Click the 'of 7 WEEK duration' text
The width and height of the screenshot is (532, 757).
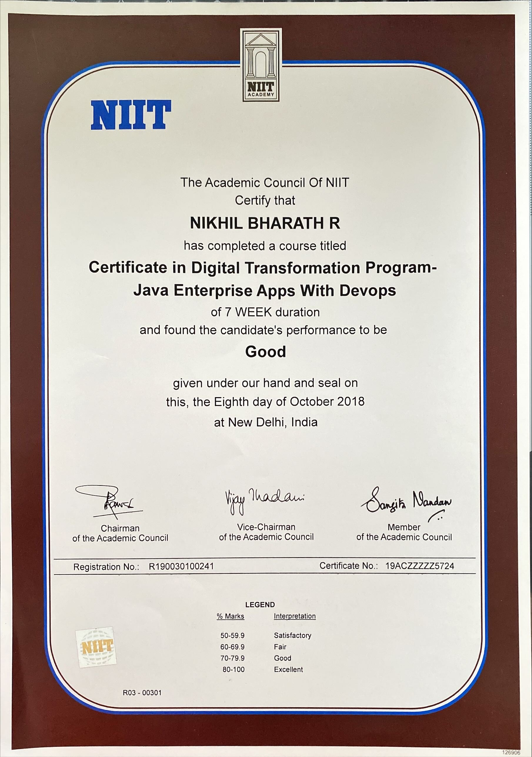(265, 312)
